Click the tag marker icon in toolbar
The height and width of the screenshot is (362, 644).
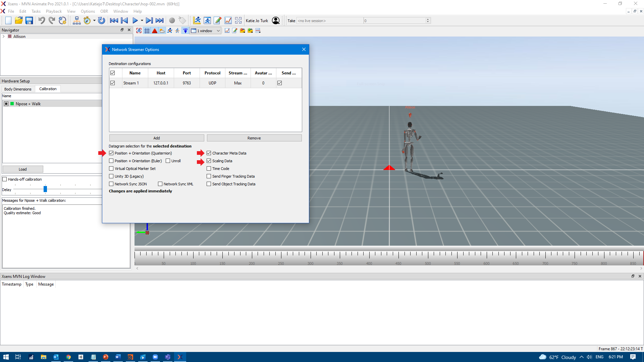[182, 20]
